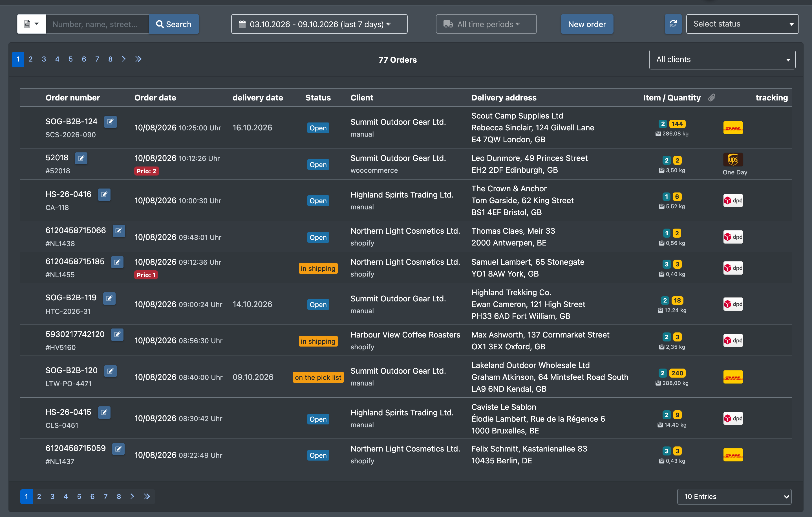Expand the All time periods dropdown
This screenshot has height=517, width=812.
click(486, 24)
